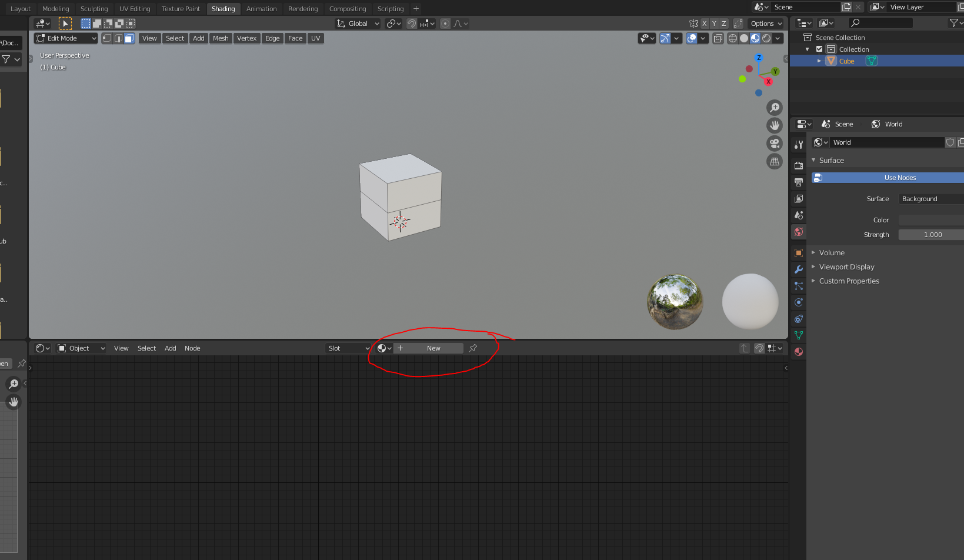The height and width of the screenshot is (560, 964).
Task: Open the Object Constraints properties tab
Action: click(799, 319)
